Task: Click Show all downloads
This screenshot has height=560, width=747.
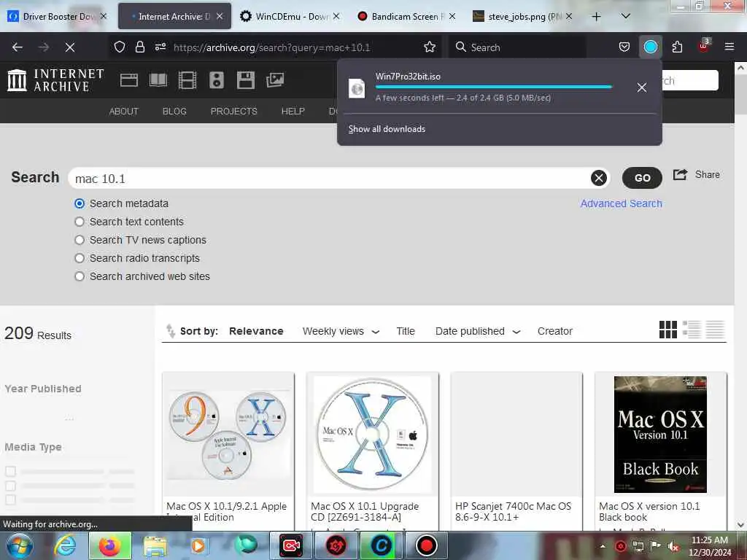Action: [x=387, y=129]
